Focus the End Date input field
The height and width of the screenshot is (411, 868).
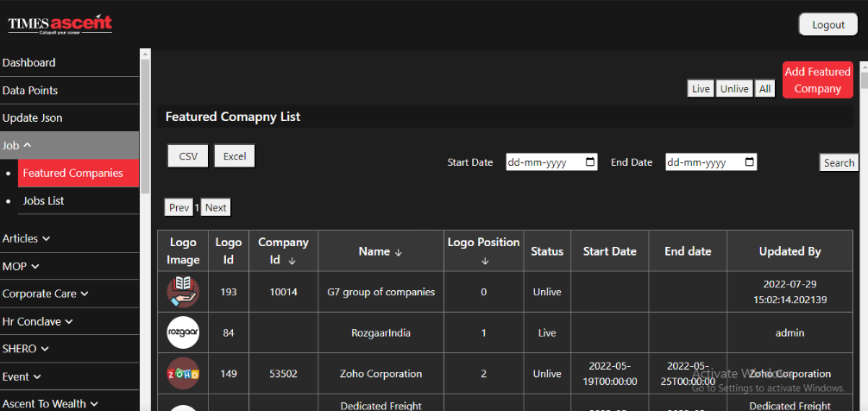point(711,162)
